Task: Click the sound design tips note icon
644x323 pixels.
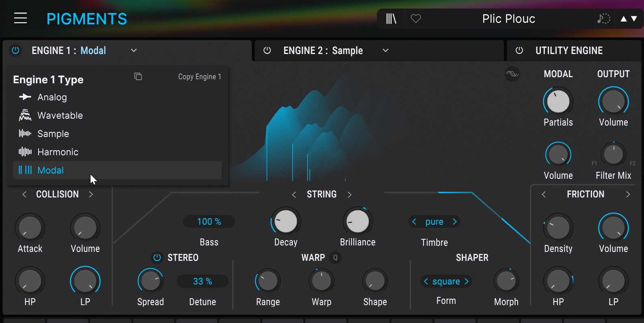Action: 603,19
